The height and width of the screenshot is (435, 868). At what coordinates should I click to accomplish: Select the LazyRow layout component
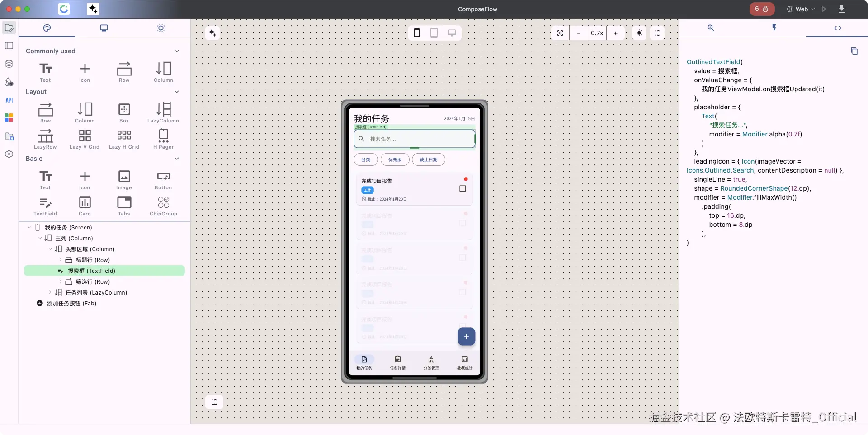[x=45, y=139]
